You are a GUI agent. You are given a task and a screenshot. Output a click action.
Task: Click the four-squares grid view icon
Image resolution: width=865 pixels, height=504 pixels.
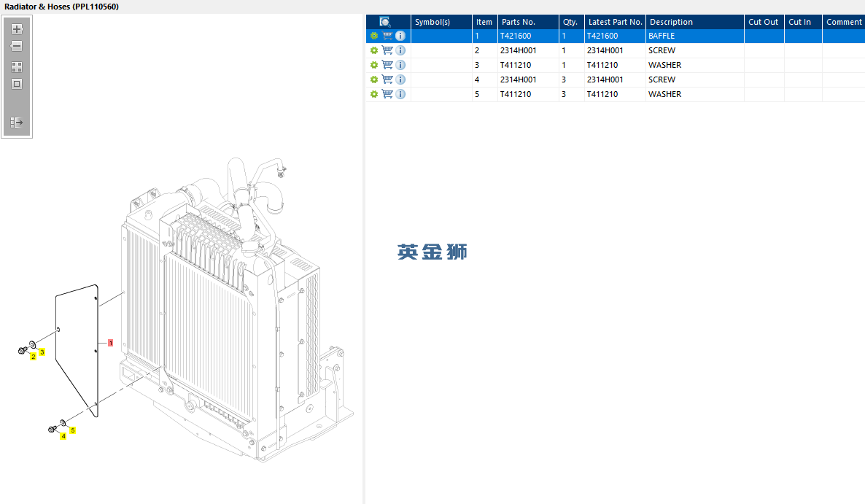[17, 66]
